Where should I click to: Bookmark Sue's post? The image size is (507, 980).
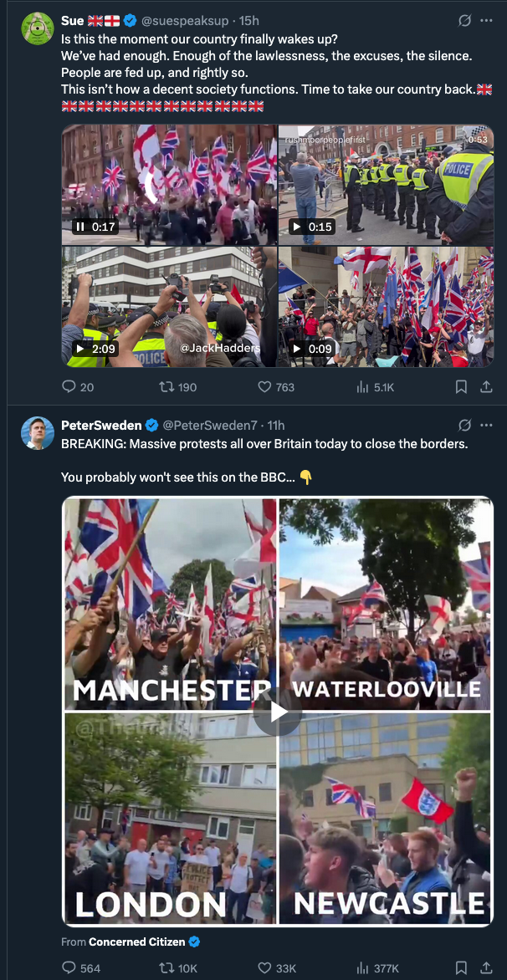(x=461, y=387)
